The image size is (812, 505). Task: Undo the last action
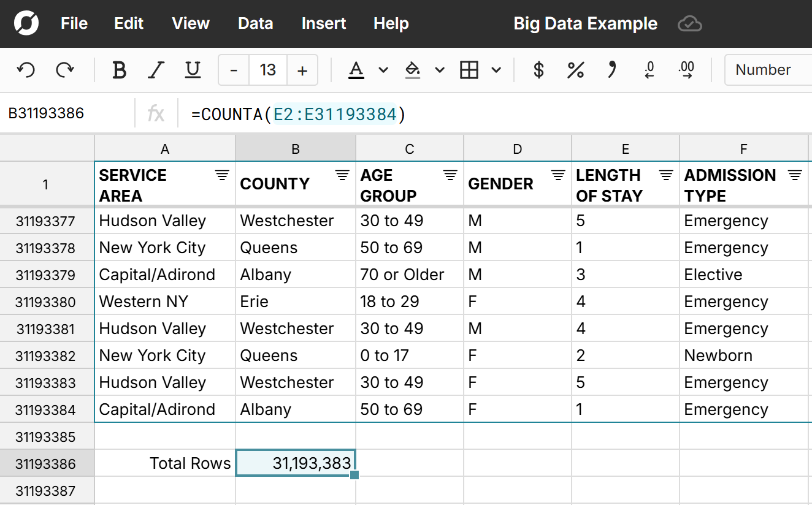coord(25,70)
